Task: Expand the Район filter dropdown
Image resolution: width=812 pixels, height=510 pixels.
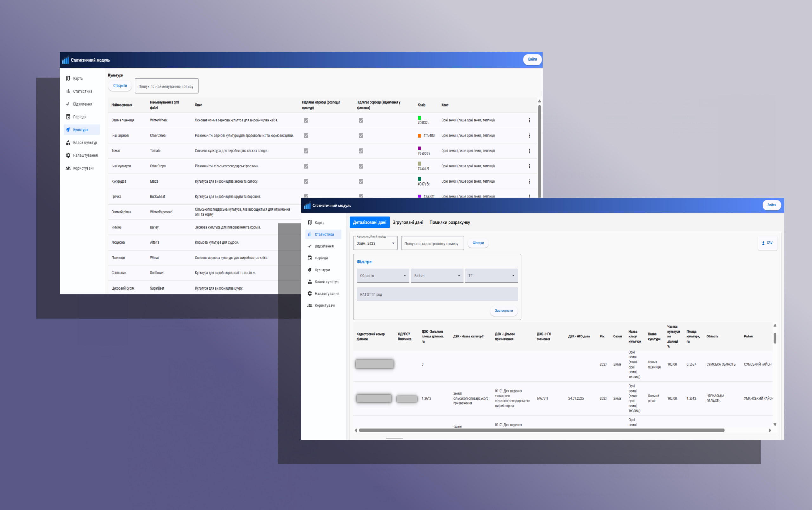Action: click(437, 275)
